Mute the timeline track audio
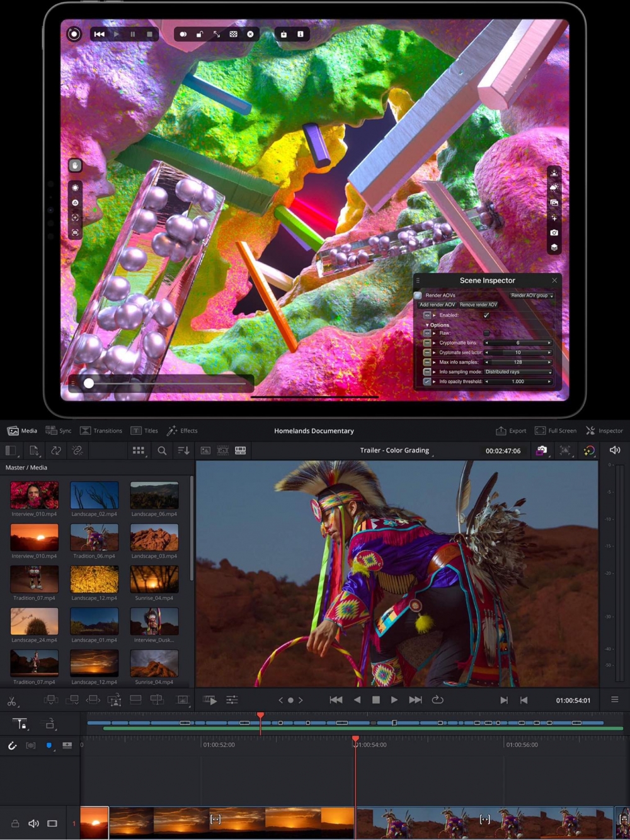Screen dimensions: 630x840 coord(33,824)
